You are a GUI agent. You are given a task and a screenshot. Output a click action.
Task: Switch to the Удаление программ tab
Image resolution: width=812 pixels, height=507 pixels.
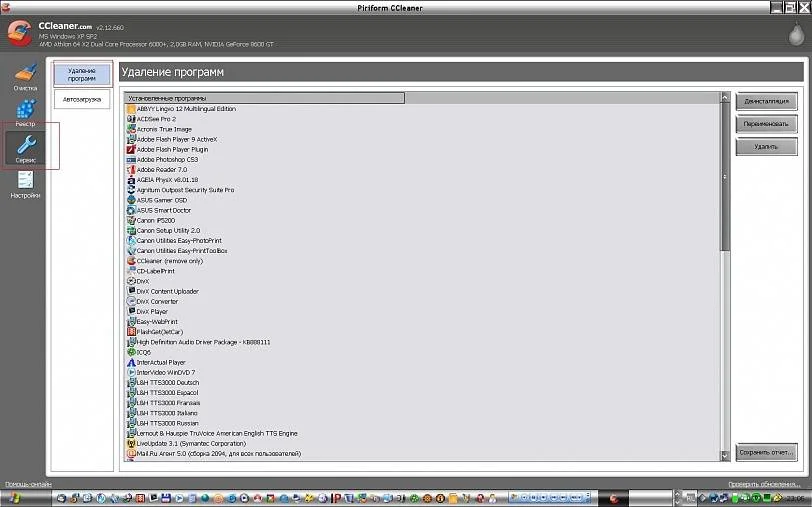pyautogui.click(x=82, y=75)
